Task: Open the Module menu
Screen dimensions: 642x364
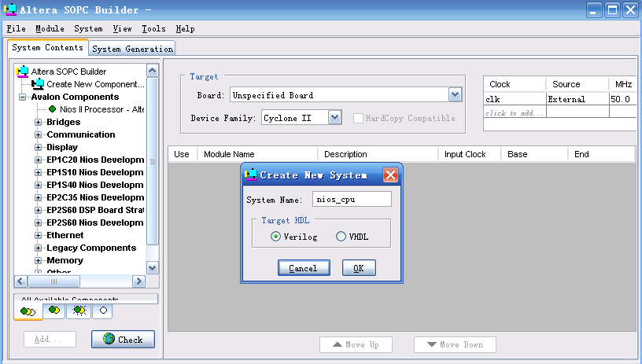Action: point(50,28)
